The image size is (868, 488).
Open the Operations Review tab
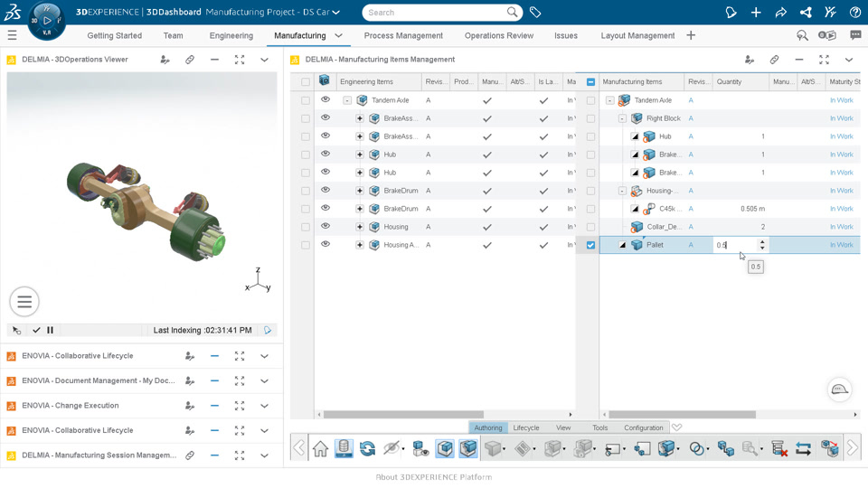[499, 35]
